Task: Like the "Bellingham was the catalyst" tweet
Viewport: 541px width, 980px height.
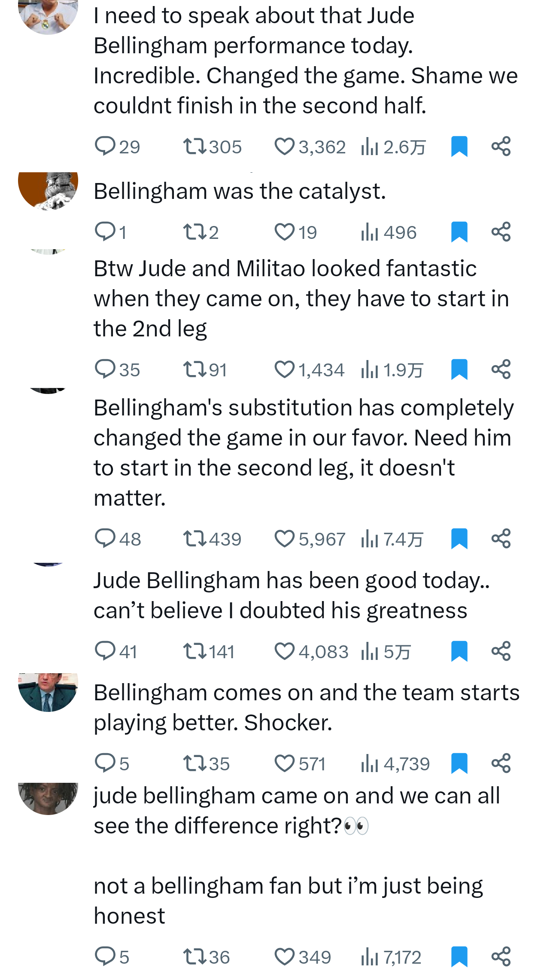Action: (x=284, y=232)
